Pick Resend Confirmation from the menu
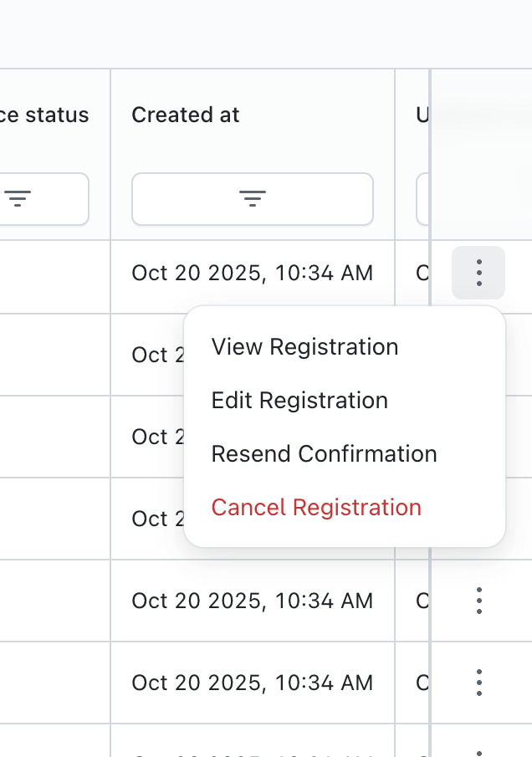Image resolution: width=532 pixels, height=757 pixels. [x=324, y=454]
